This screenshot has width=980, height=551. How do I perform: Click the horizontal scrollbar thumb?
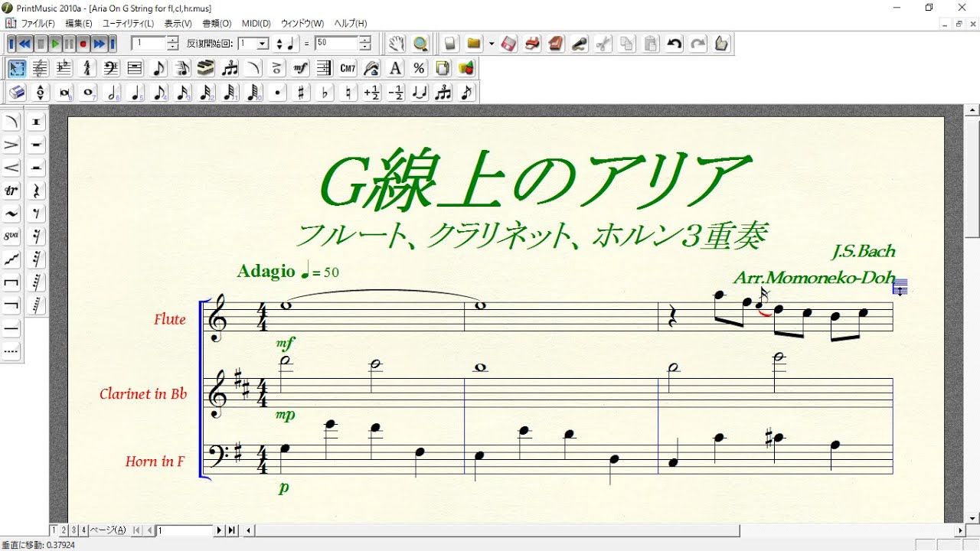pos(498,530)
